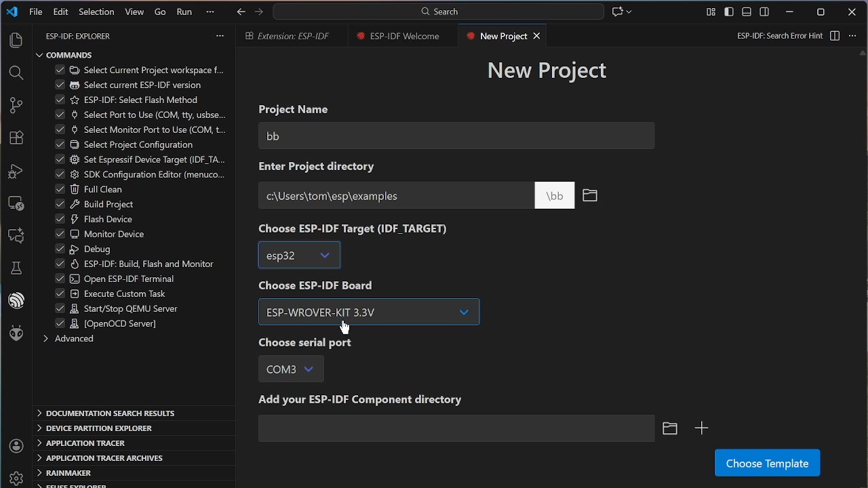The width and height of the screenshot is (868, 488).
Task: Open the COM3 serial port dropdown
Action: (x=291, y=369)
